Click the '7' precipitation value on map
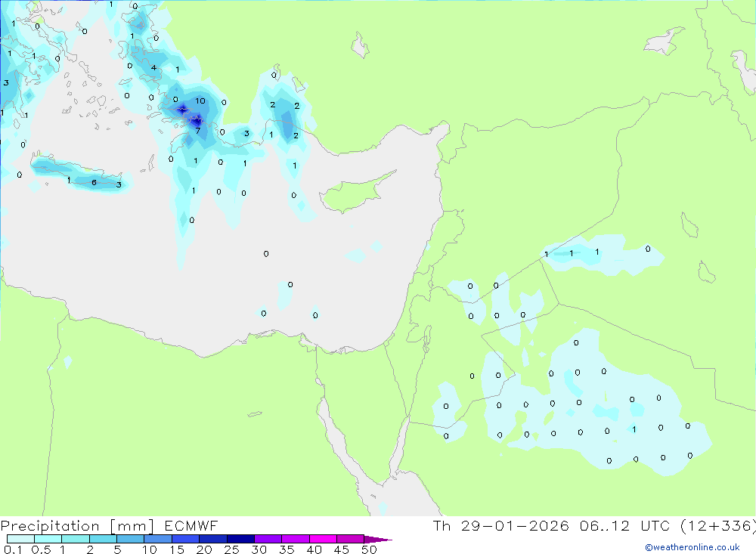 [x=197, y=131]
